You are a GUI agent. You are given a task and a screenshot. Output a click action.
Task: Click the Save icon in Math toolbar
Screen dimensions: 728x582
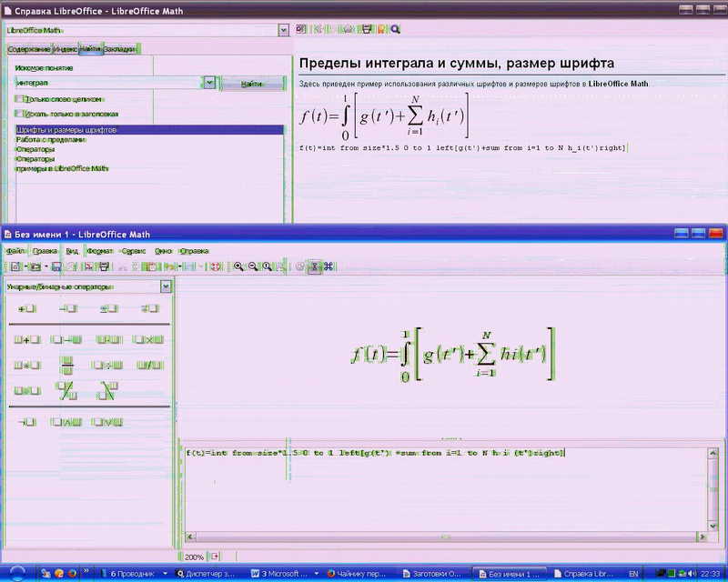click(57, 266)
